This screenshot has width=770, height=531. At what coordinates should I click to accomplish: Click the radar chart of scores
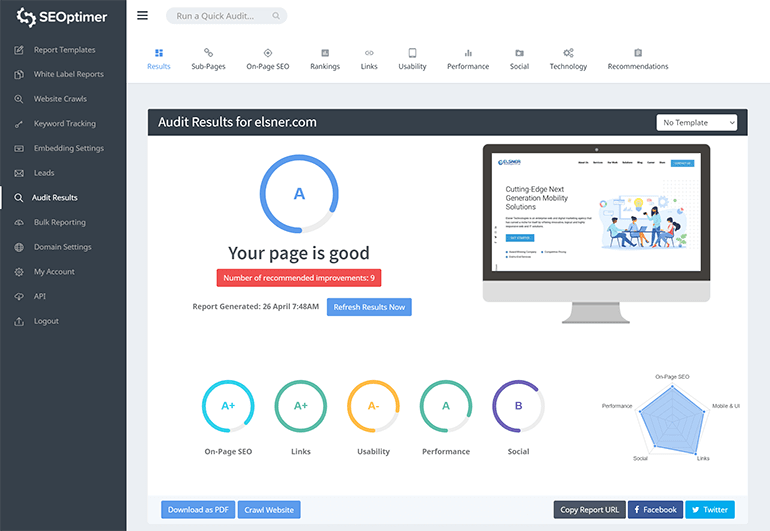point(671,418)
